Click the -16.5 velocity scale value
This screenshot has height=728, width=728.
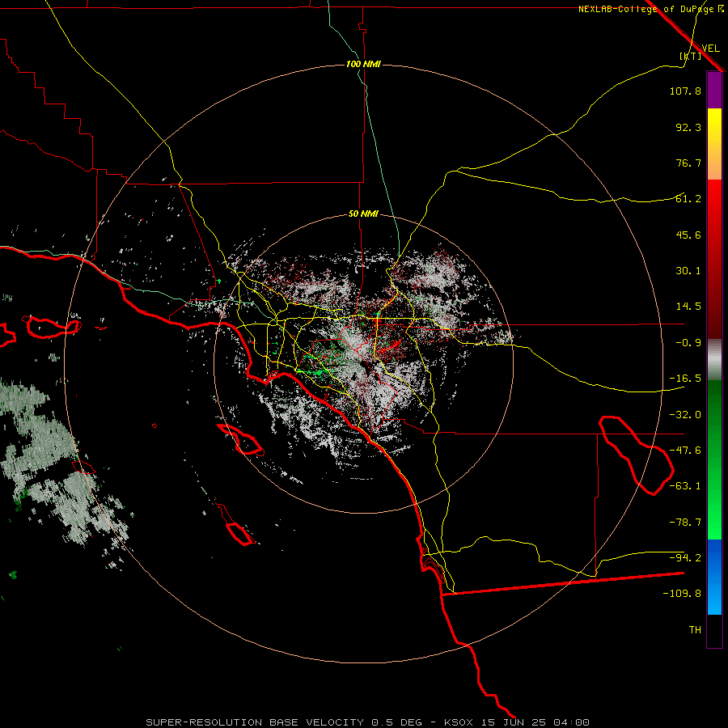click(x=685, y=379)
